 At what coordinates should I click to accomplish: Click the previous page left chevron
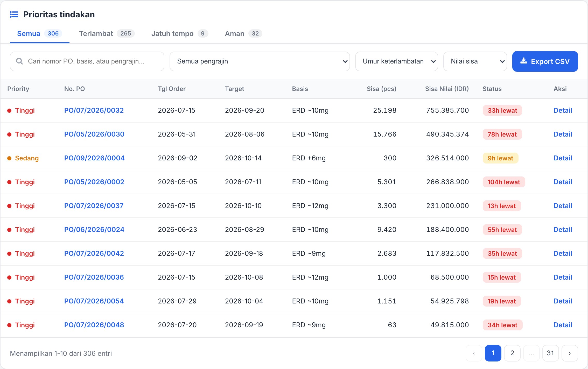pos(474,353)
